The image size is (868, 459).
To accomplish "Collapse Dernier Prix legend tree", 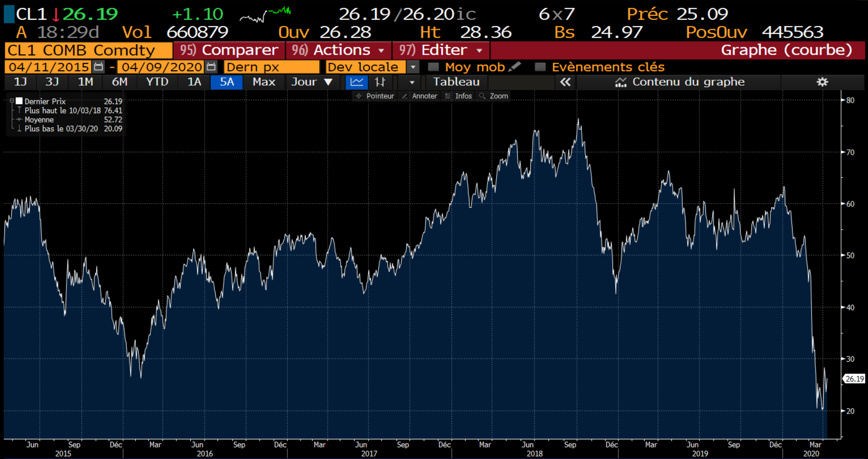I will [12, 101].
